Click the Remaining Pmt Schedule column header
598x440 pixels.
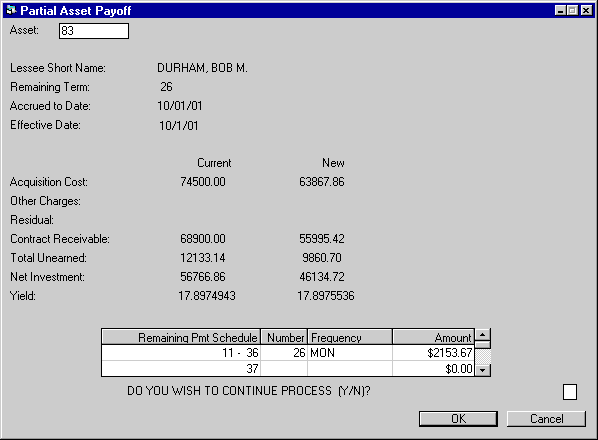[181, 337]
